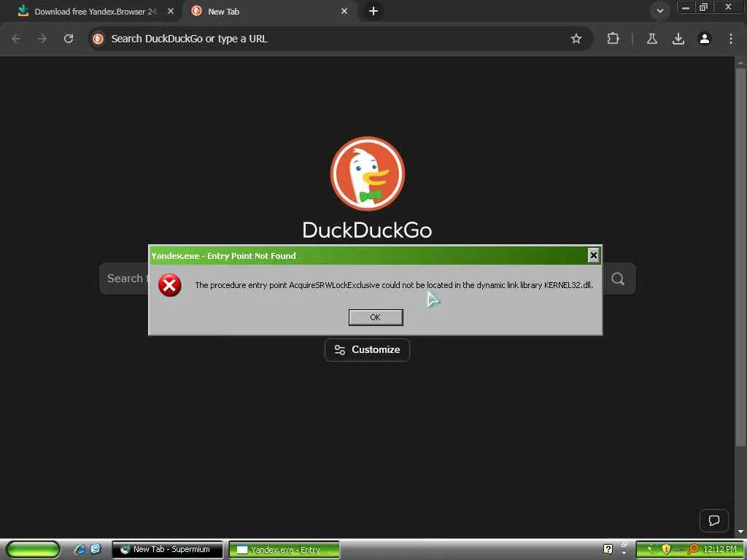
Task: Click the orange magnifier tray icon
Action: 694,550
